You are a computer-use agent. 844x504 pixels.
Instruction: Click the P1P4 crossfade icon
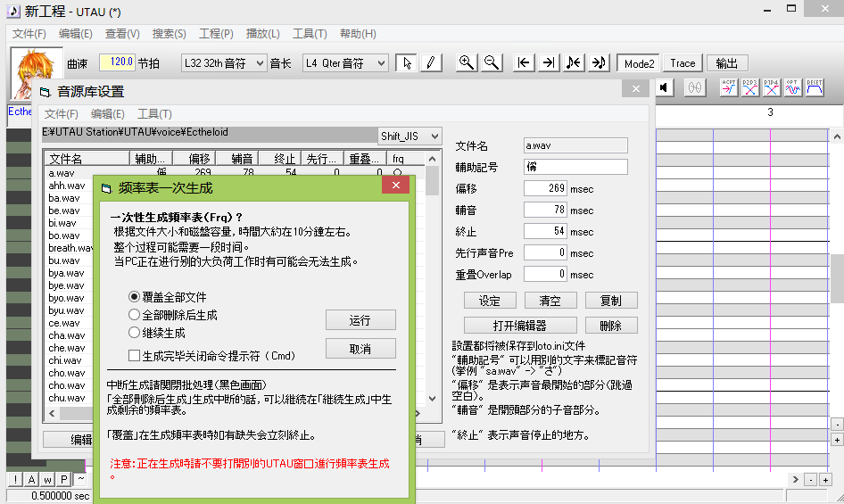(772, 87)
